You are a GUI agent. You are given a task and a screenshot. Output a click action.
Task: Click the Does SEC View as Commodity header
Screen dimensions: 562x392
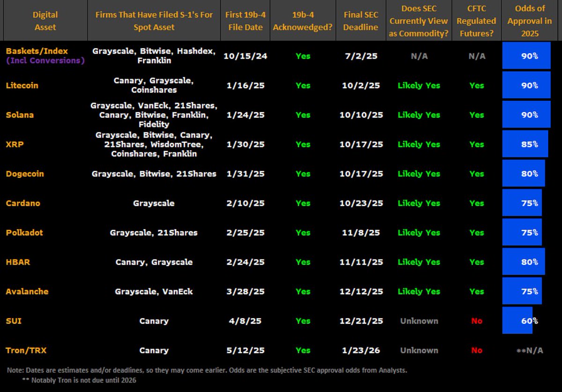pyautogui.click(x=418, y=21)
